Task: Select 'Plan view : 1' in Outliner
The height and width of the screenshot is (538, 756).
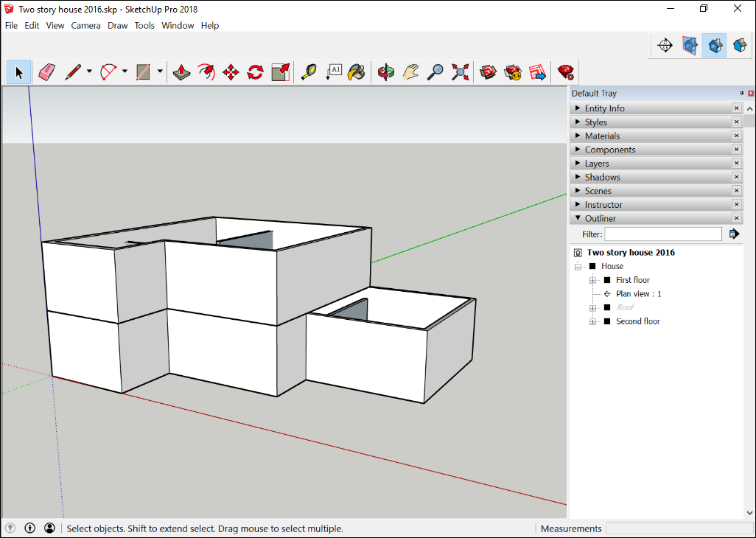Action: 638,294
